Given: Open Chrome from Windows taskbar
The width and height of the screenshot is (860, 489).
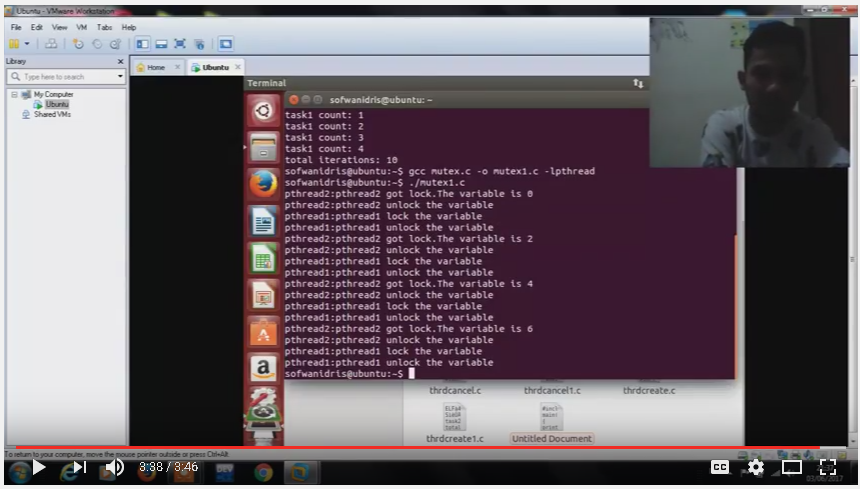Looking at the screenshot, I should point(263,472).
